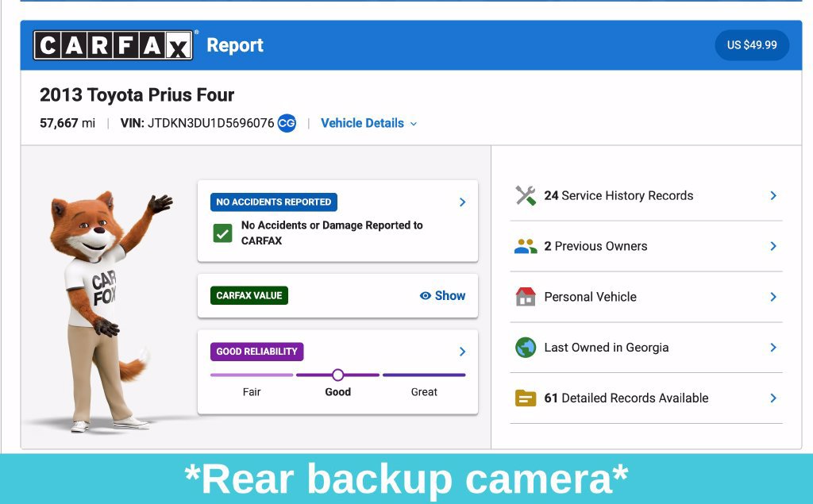Click the eye icon beside Show
Image resolution: width=813 pixels, height=504 pixels.
coord(426,295)
